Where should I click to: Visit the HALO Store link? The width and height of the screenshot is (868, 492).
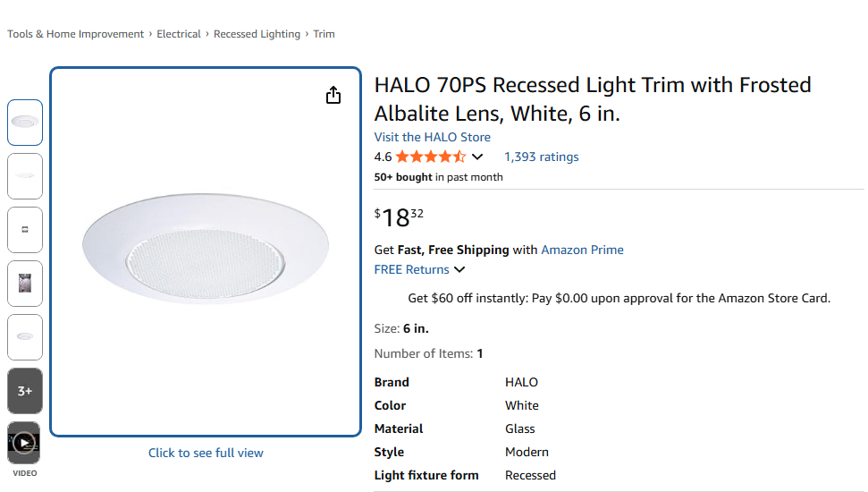click(432, 137)
